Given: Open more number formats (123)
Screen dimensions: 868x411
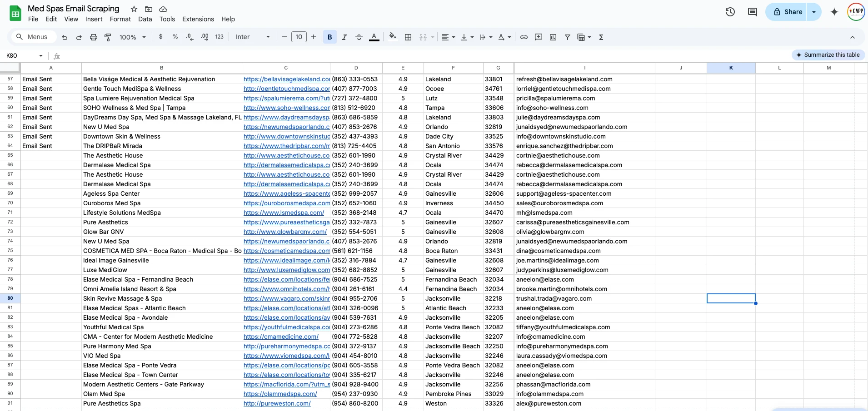Looking at the screenshot, I should [219, 37].
